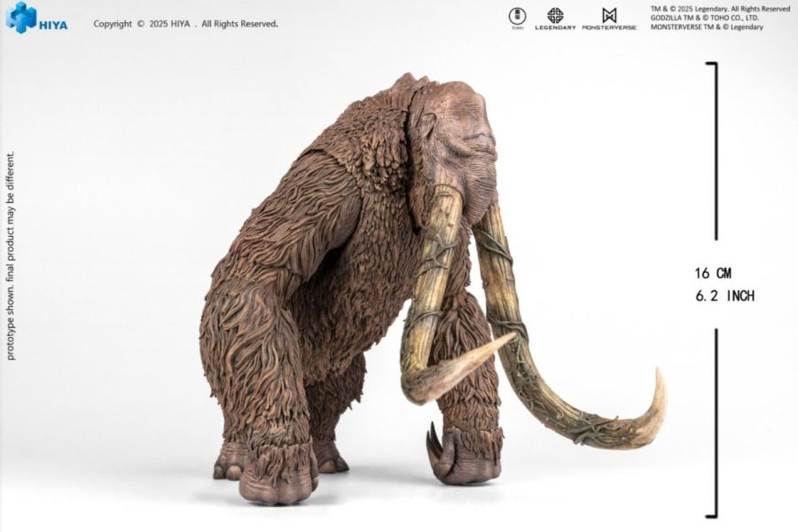Click the 2025 HIYA copyright notice
Viewport: 798px width, 532px height.
[x=185, y=24]
